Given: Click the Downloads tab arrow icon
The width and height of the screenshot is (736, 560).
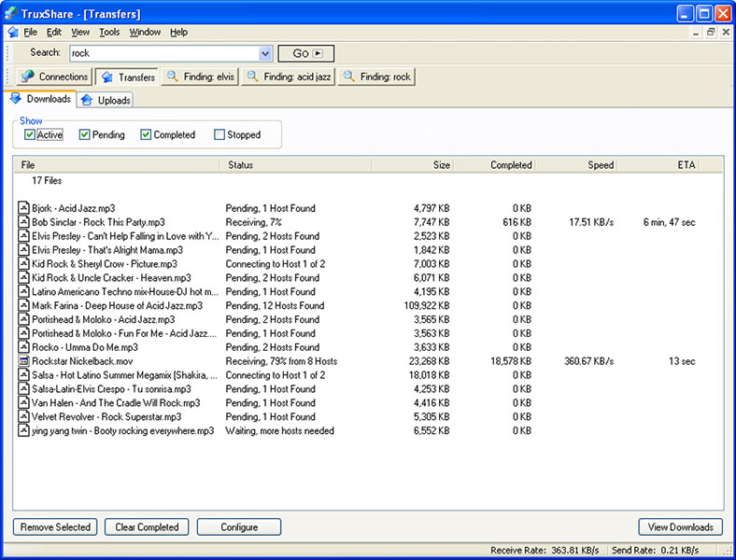Looking at the screenshot, I should 16,99.
